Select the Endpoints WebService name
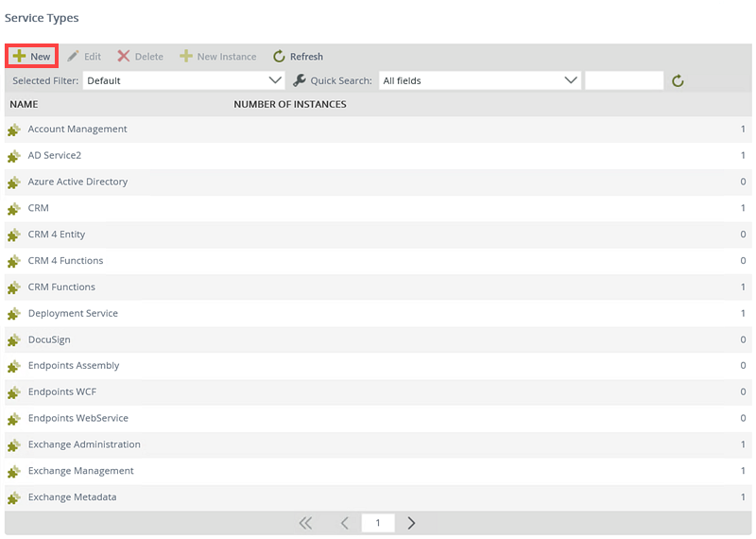 click(x=78, y=418)
